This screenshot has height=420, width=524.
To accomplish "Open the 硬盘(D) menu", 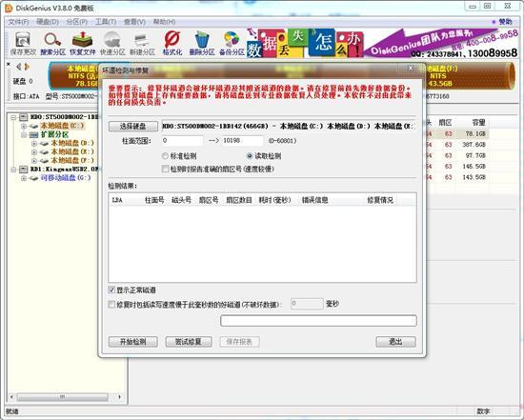I will [48, 22].
